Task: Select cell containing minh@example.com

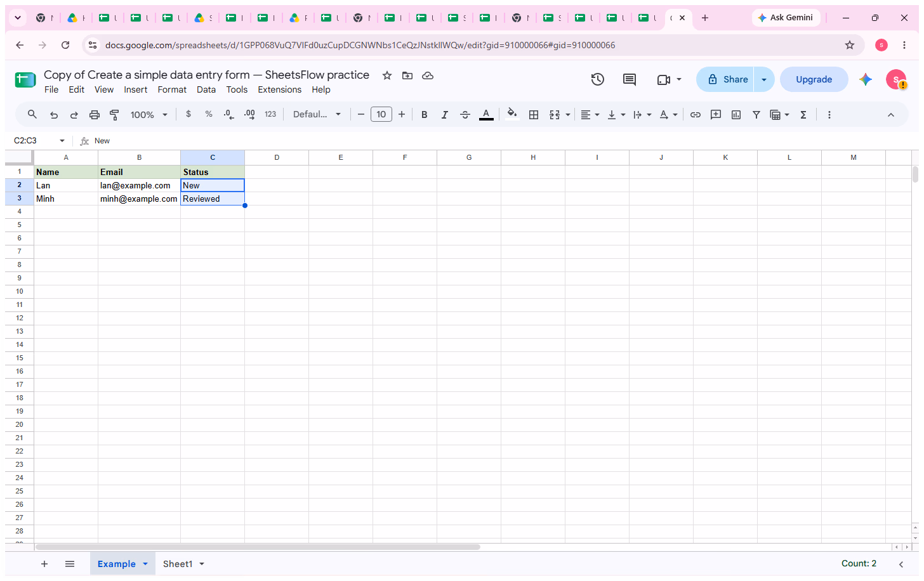Action: point(139,199)
